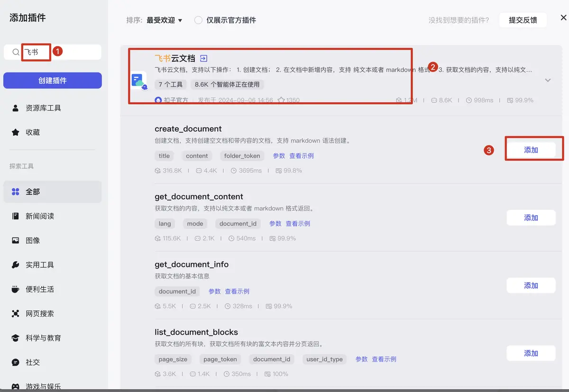Open 参数 link for get_document_info

[215, 291]
